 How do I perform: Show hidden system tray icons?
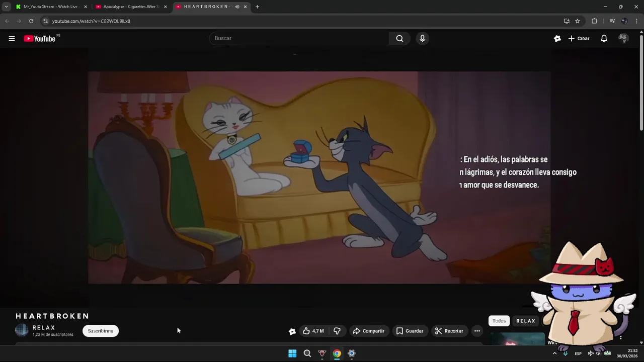coord(554,353)
